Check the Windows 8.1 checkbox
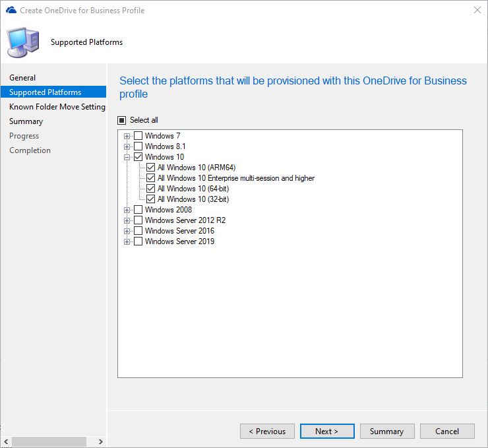 (x=138, y=146)
